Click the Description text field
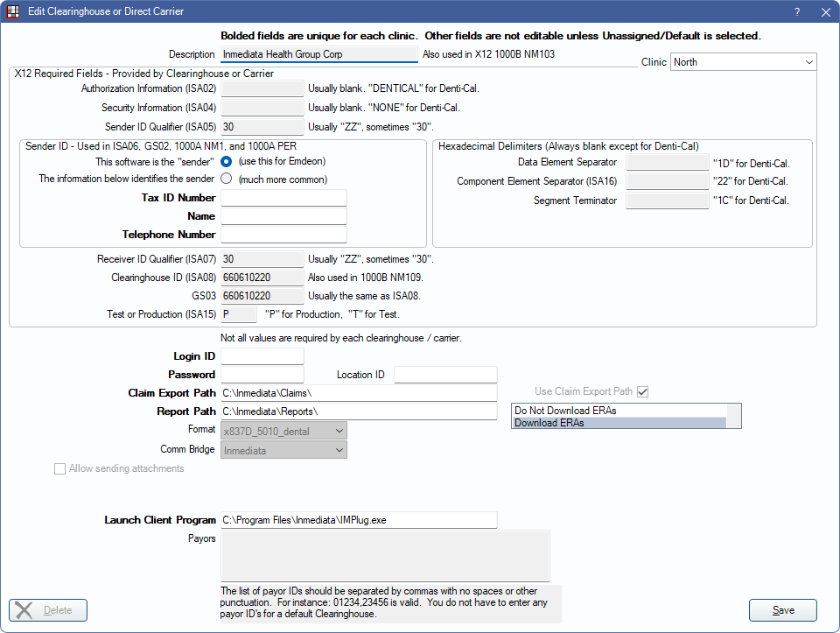 pyautogui.click(x=318, y=54)
